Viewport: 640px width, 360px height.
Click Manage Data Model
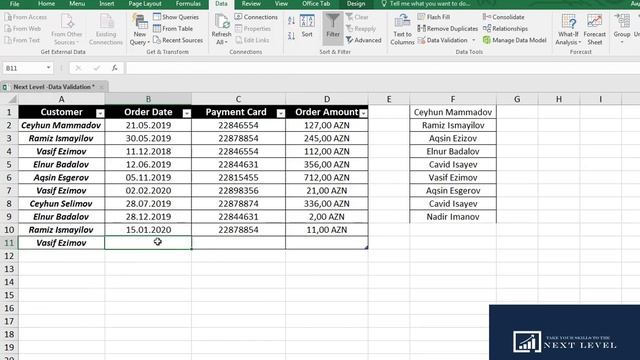(x=515, y=40)
